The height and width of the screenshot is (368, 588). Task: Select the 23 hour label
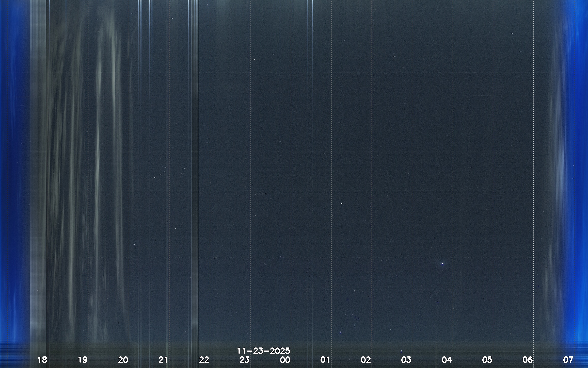tap(245, 360)
